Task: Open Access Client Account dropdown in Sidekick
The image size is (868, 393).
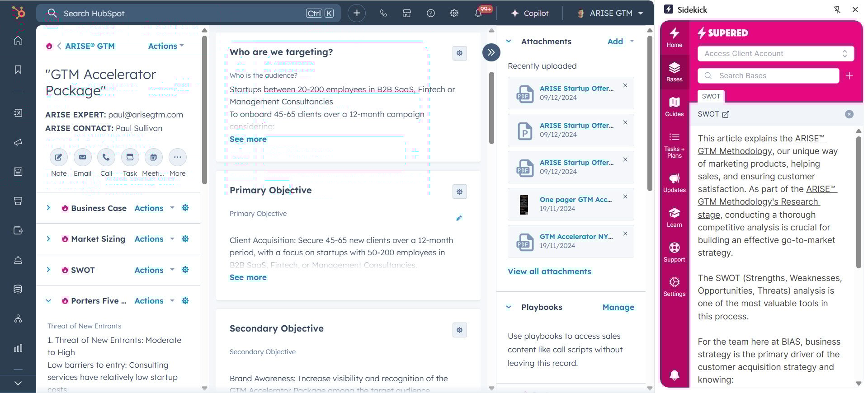Action: [776, 53]
